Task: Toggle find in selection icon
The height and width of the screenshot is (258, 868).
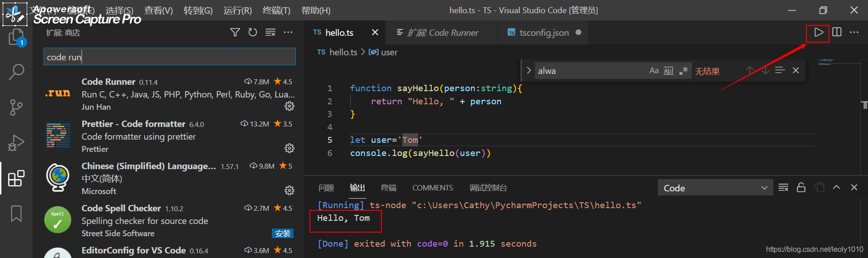Action: click(x=780, y=70)
